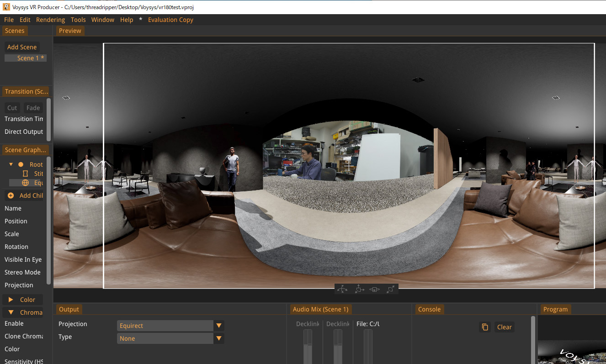Select the scale tool icon
The image size is (606, 364).
(391, 289)
